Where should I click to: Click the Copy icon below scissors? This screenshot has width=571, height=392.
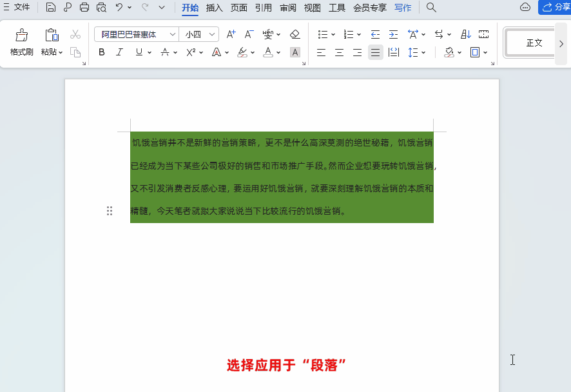[75, 52]
